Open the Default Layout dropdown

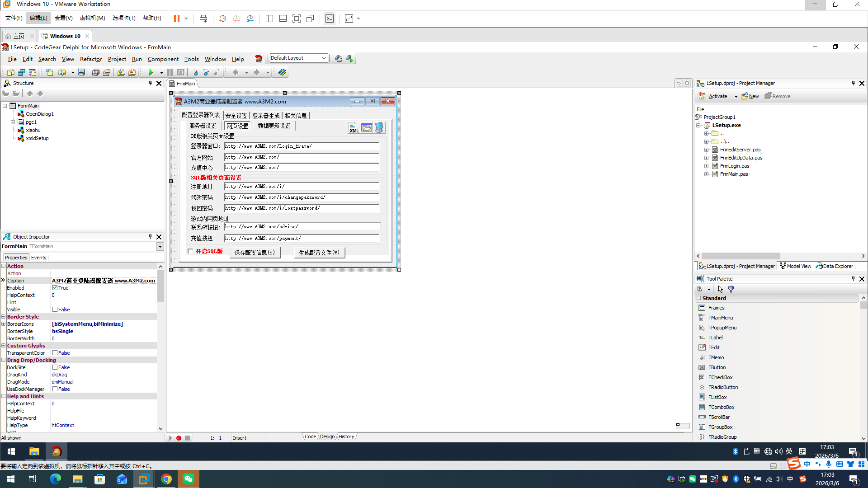coord(324,58)
